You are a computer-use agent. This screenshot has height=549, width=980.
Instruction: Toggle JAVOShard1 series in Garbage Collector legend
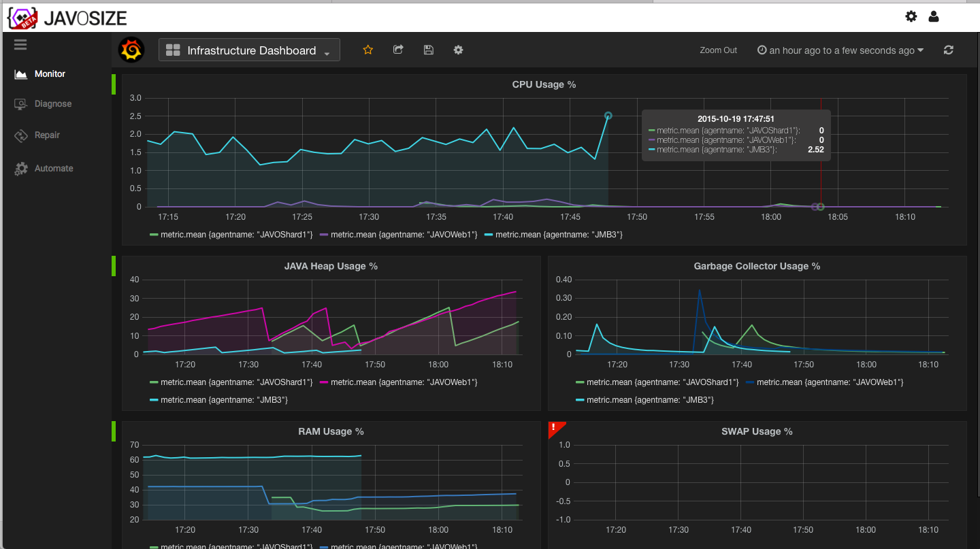pos(657,382)
